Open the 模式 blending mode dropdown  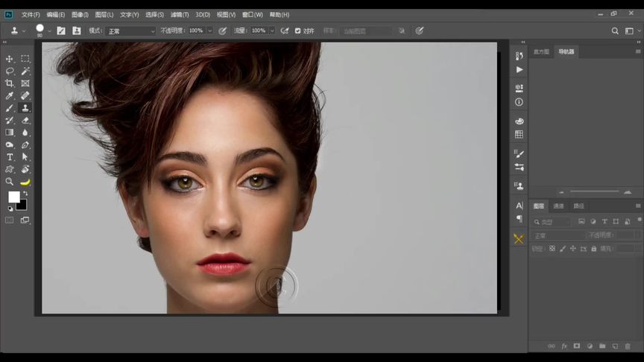click(130, 31)
